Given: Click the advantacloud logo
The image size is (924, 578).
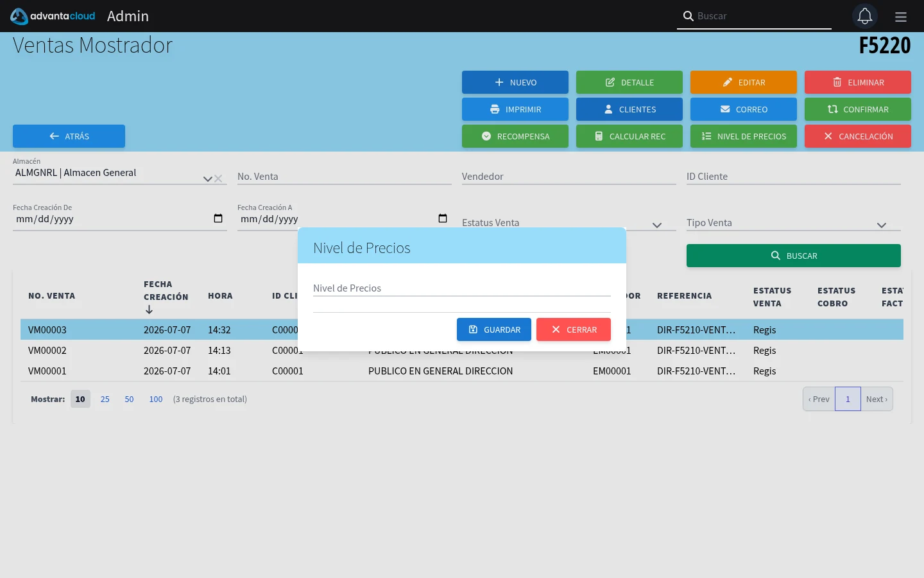Looking at the screenshot, I should point(53,16).
